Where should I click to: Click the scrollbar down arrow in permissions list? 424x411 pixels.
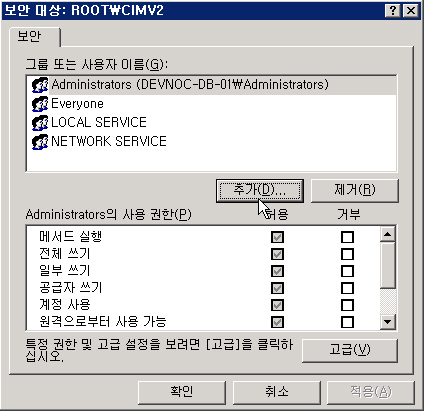coord(388,322)
